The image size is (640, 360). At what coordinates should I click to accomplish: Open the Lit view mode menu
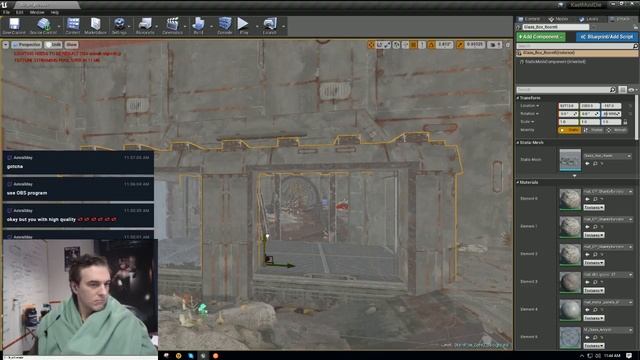click(53, 45)
